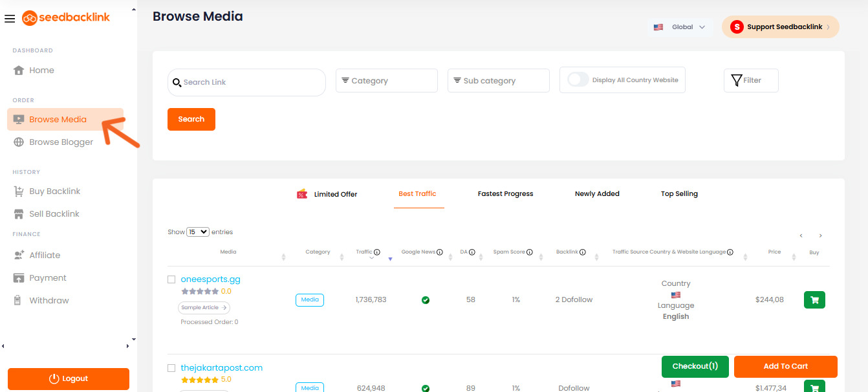The height and width of the screenshot is (392, 868).
Task: Change the show entries count dropdown
Action: click(198, 232)
